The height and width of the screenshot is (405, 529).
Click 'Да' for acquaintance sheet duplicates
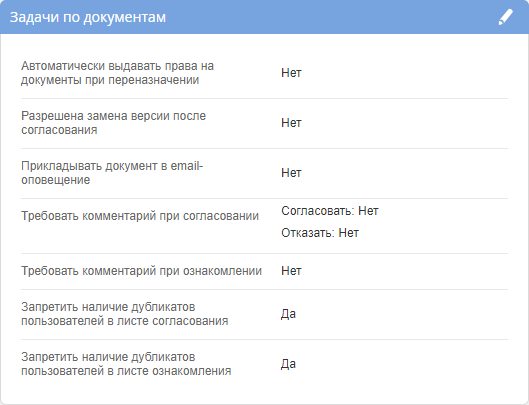288,364
